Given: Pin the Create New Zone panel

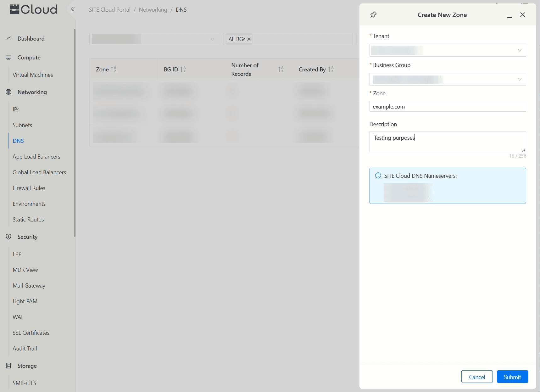Looking at the screenshot, I should (x=373, y=15).
